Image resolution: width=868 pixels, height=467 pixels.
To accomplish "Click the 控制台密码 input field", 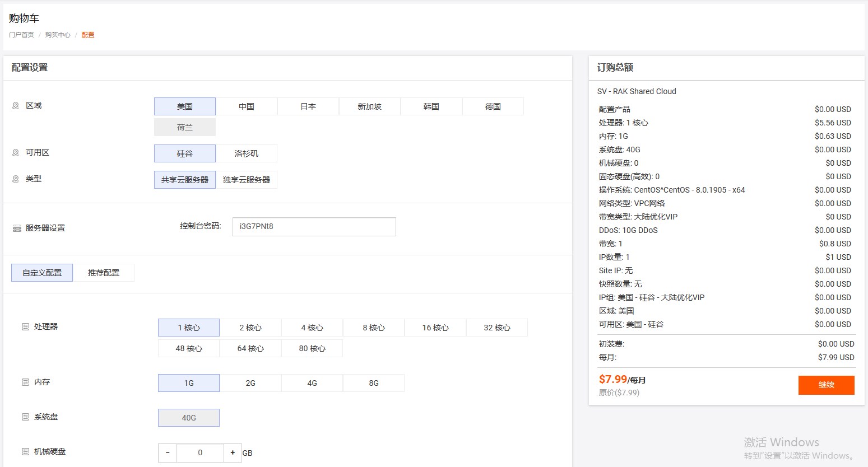I will tap(314, 227).
